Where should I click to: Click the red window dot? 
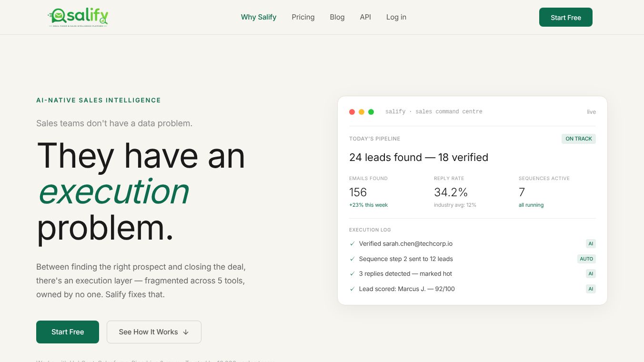pos(352,112)
